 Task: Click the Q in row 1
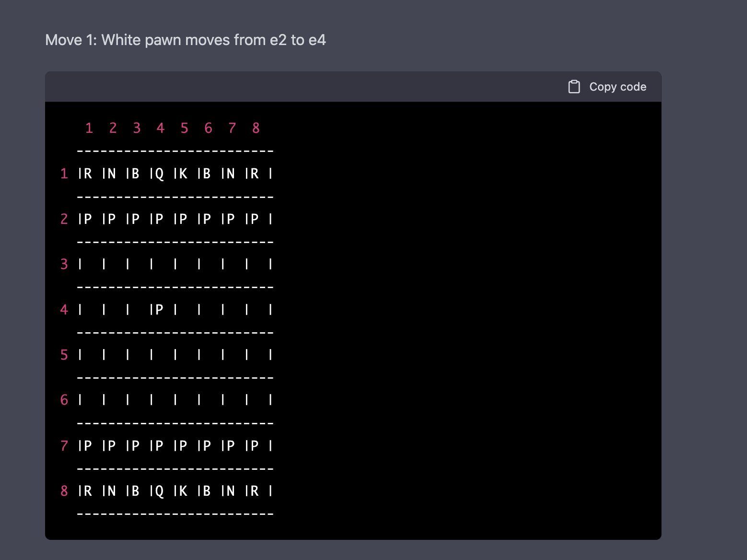[159, 174]
